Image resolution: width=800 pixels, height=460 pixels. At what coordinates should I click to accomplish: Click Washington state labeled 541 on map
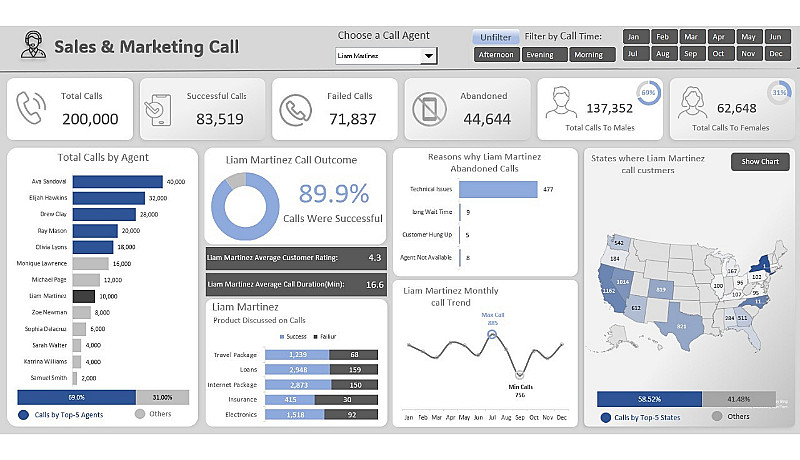click(618, 243)
